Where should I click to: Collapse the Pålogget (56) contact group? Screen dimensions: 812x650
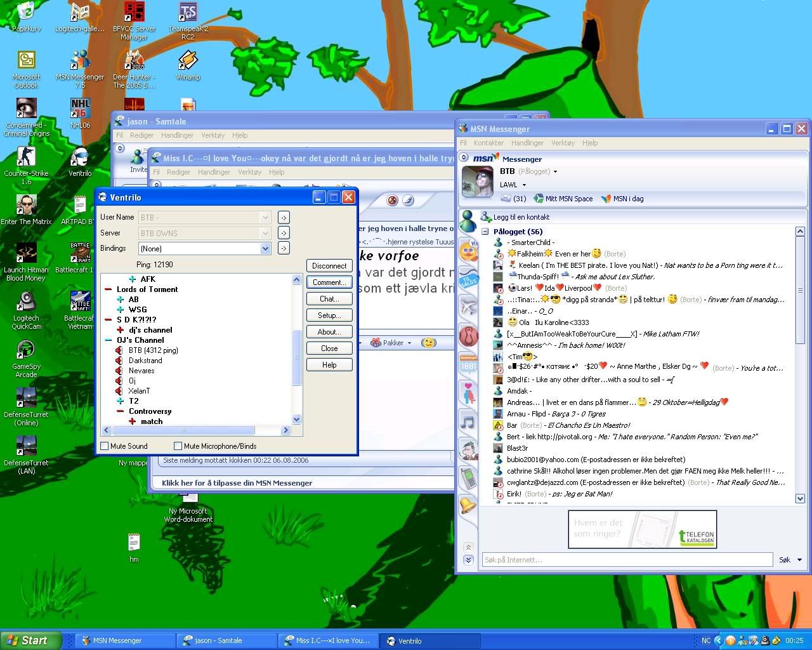click(x=485, y=232)
